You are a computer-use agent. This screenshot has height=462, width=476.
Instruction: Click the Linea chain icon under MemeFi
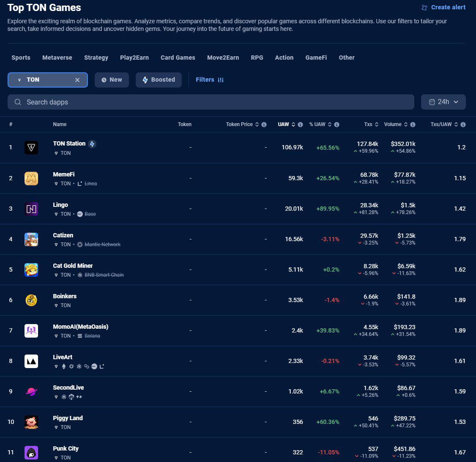click(80, 184)
